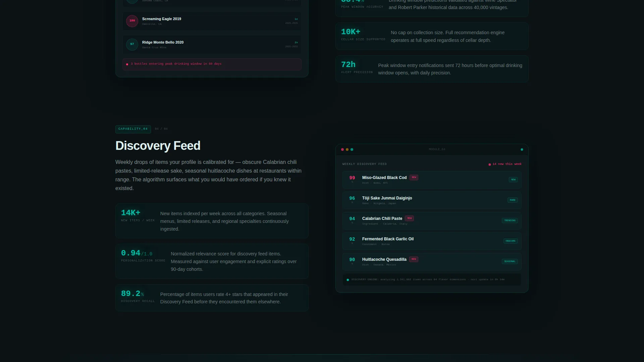Image resolution: width=644 pixels, height=362 pixels.
Task: Click the pink dot beside '14 new this week'
Action: [490, 165]
